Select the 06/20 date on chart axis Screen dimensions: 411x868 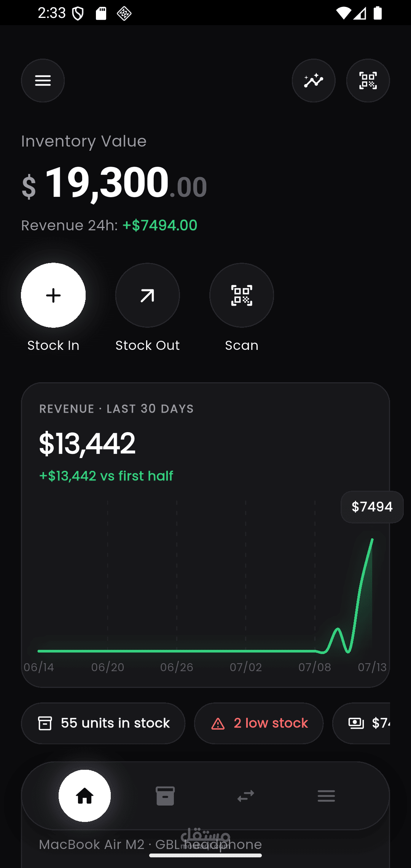(108, 667)
